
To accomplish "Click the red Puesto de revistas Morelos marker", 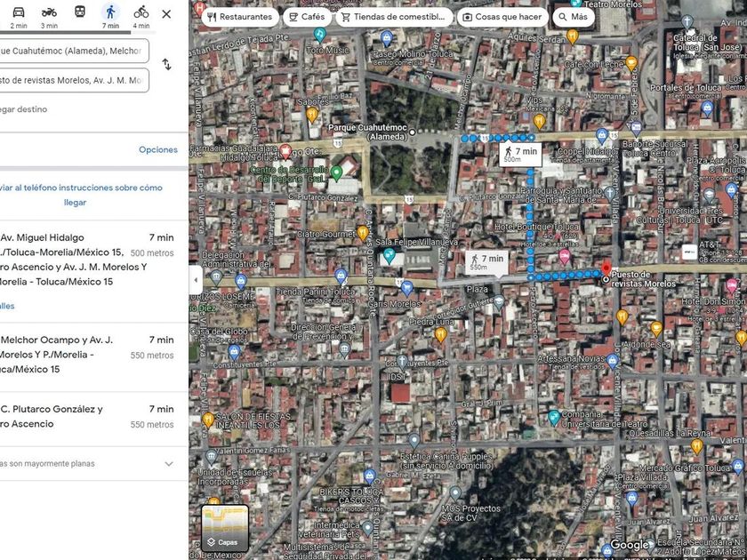I will pos(606,268).
